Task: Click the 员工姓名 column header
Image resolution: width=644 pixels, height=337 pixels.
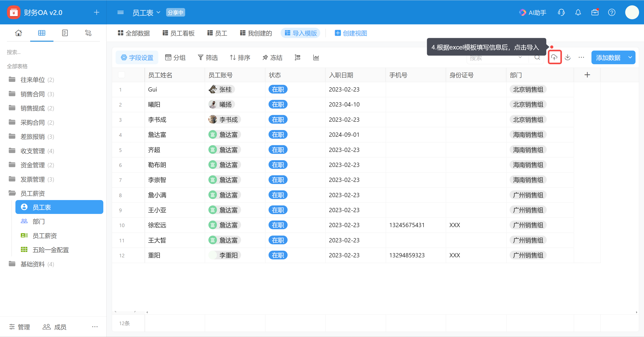Action: [175, 75]
